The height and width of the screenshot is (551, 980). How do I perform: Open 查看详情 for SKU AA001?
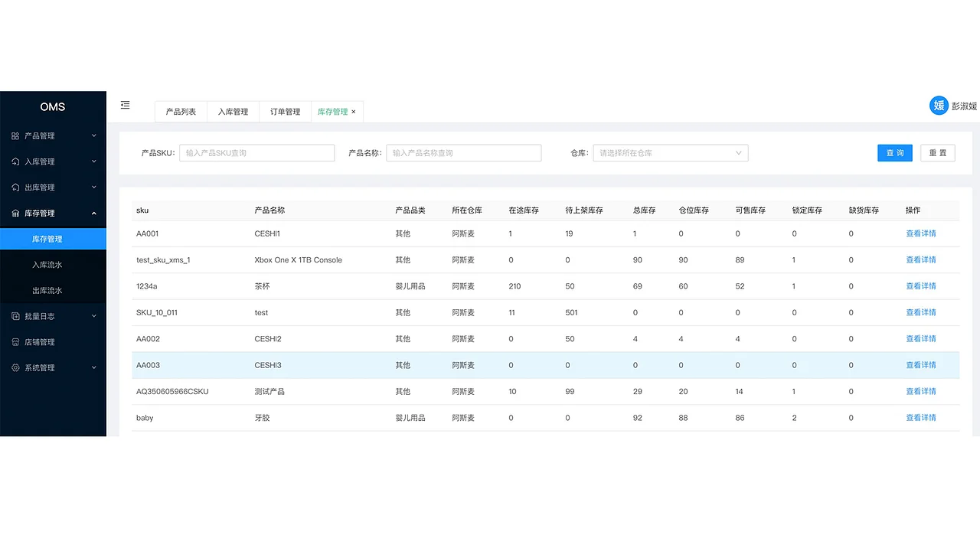pos(920,233)
